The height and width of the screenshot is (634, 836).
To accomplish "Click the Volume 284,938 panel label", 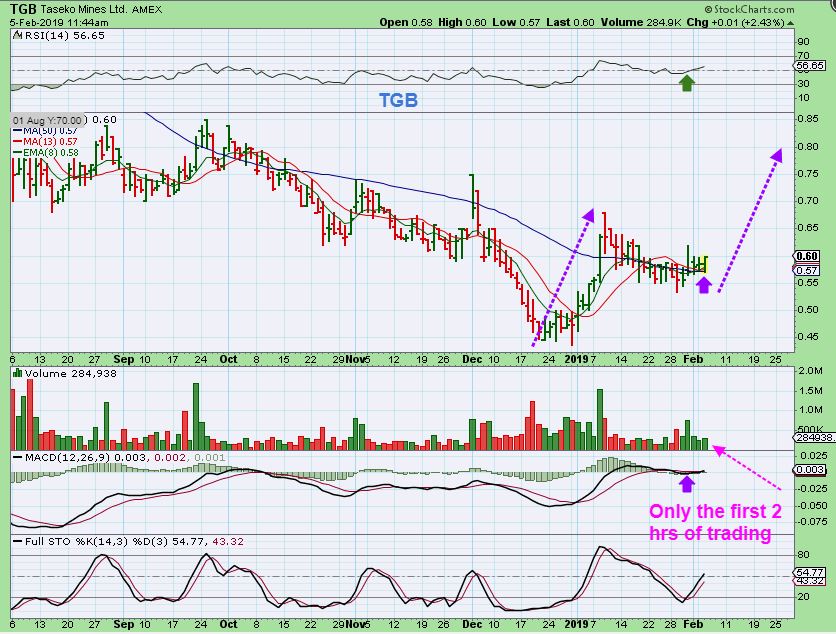I will coord(70,374).
